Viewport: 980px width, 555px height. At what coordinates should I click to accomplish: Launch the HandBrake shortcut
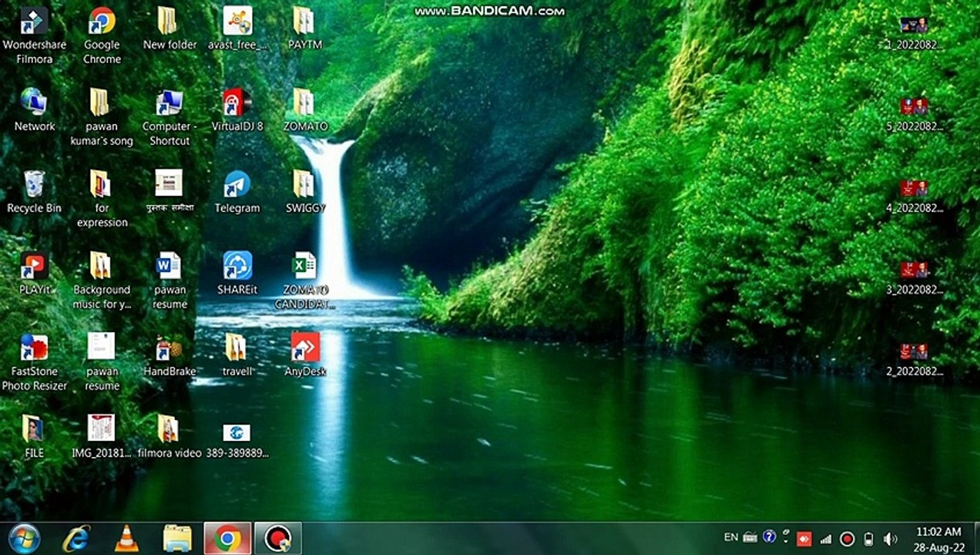169,355
